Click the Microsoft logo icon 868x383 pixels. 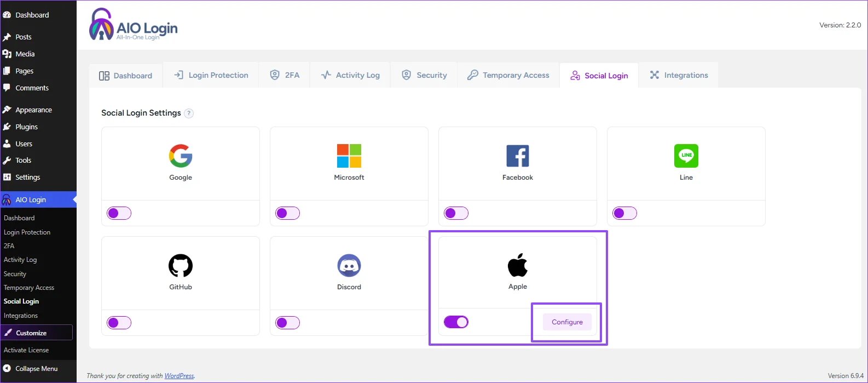point(349,156)
